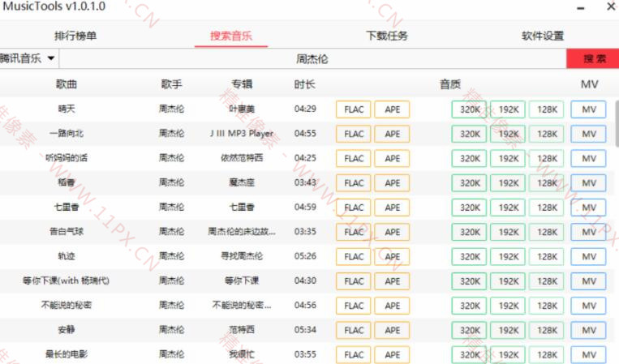Open the 下载任务 tab
The height and width of the screenshot is (364, 619).
pos(387,36)
